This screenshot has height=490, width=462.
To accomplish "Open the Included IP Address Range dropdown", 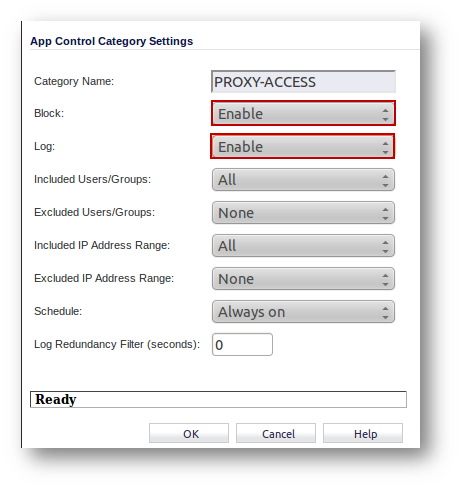I will 303,246.
